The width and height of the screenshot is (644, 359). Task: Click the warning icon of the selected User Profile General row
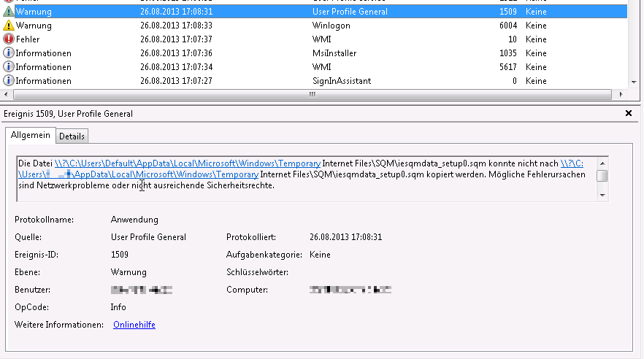coord(9,12)
